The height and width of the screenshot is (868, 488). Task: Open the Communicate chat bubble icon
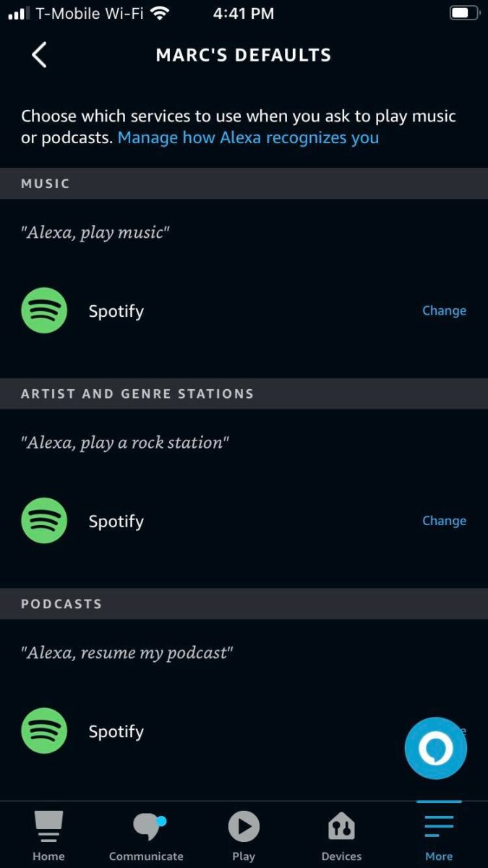pyautogui.click(x=148, y=827)
